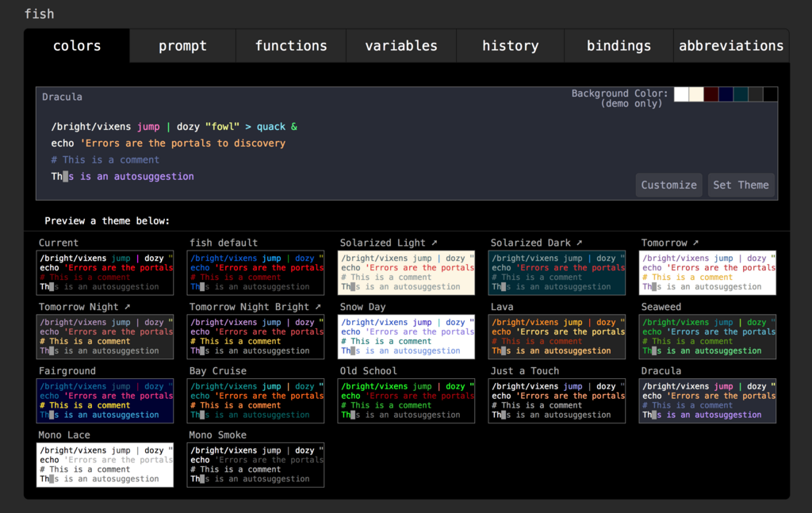Preview the Solarized Light theme box
Screen dimensions: 812x513
click(x=406, y=273)
